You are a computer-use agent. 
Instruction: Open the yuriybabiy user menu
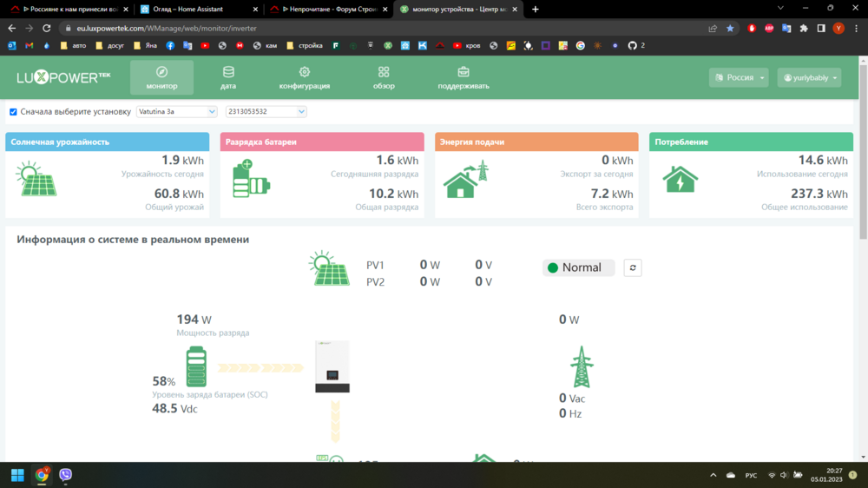[x=809, y=77]
